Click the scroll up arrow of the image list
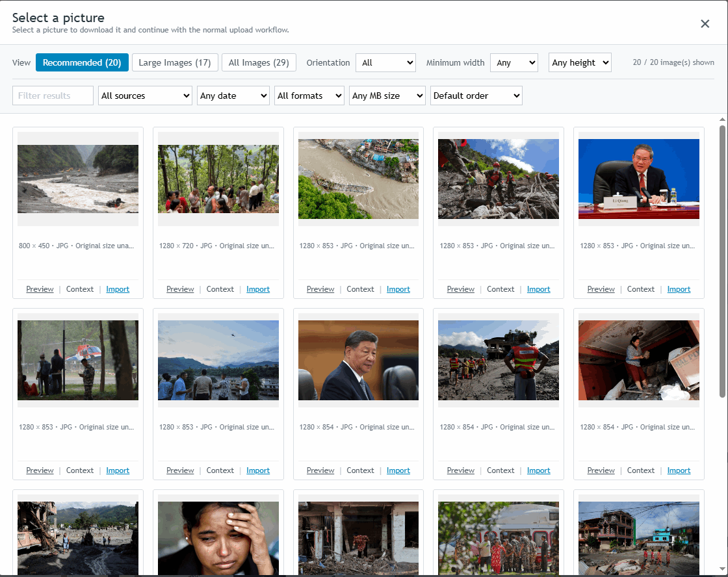Viewport: 728px width, 577px height. [x=722, y=120]
